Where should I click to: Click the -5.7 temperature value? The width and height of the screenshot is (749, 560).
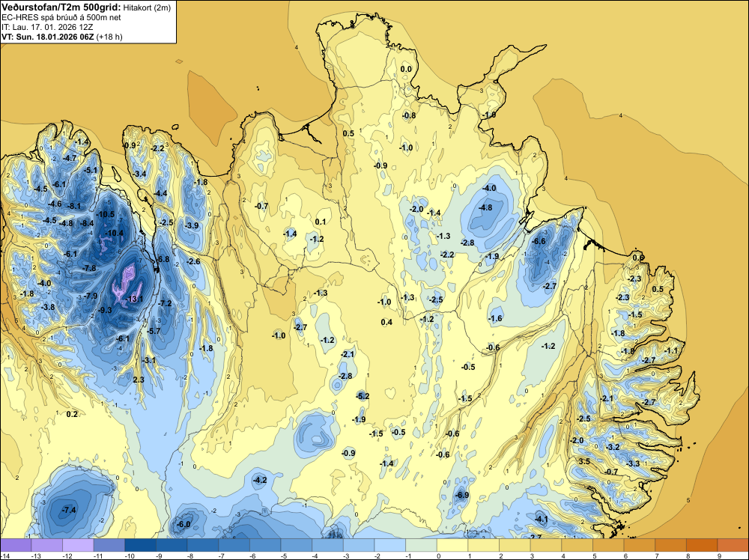pyautogui.click(x=154, y=331)
